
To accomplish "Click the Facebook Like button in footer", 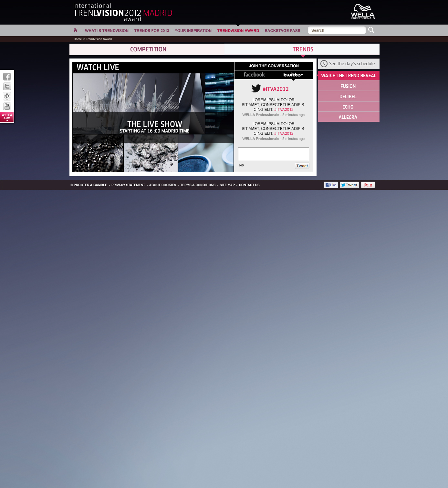I will (x=331, y=185).
